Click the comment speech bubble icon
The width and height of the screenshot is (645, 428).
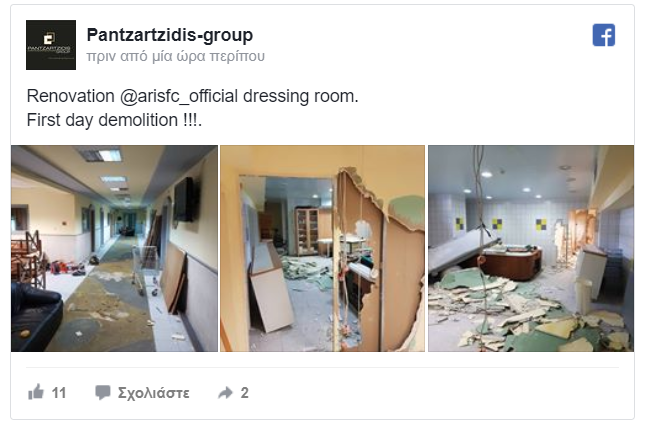pos(102,393)
